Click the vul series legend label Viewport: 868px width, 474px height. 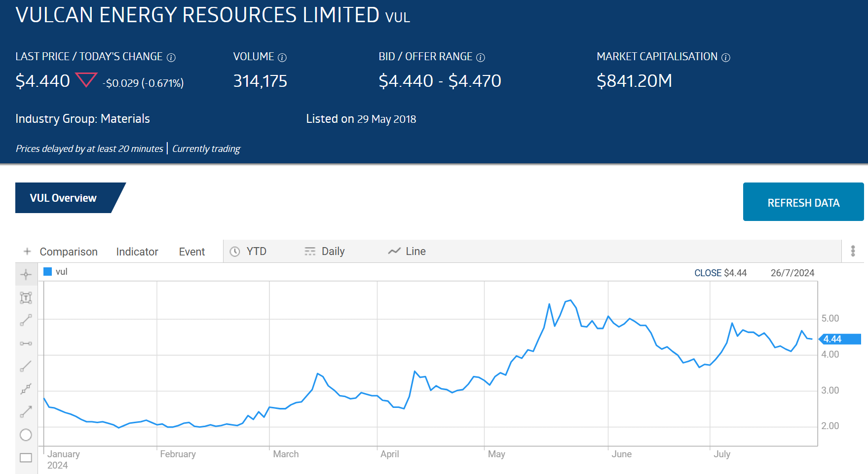[x=61, y=272]
